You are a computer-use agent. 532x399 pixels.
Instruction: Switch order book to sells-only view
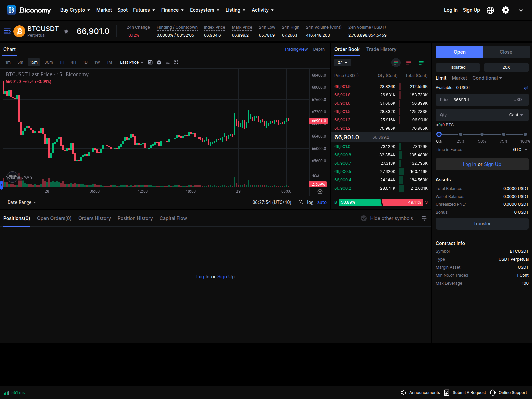[x=409, y=63]
